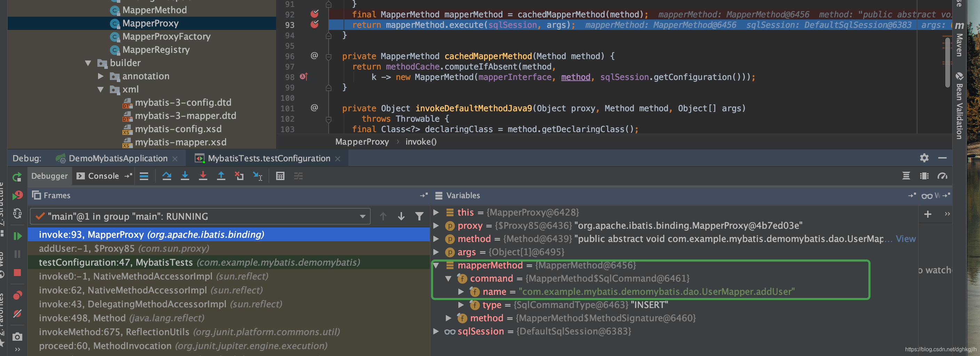Open the Debug panel settings gear

coord(924,158)
